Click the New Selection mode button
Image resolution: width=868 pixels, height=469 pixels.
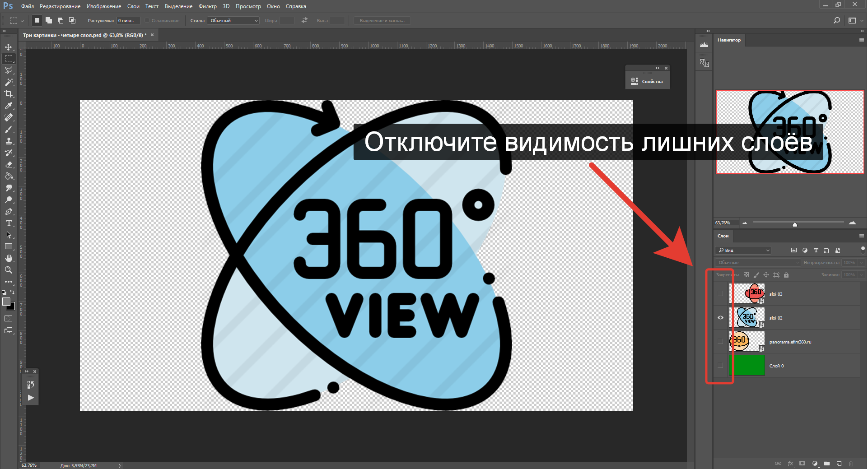click(x=37, y=20)
